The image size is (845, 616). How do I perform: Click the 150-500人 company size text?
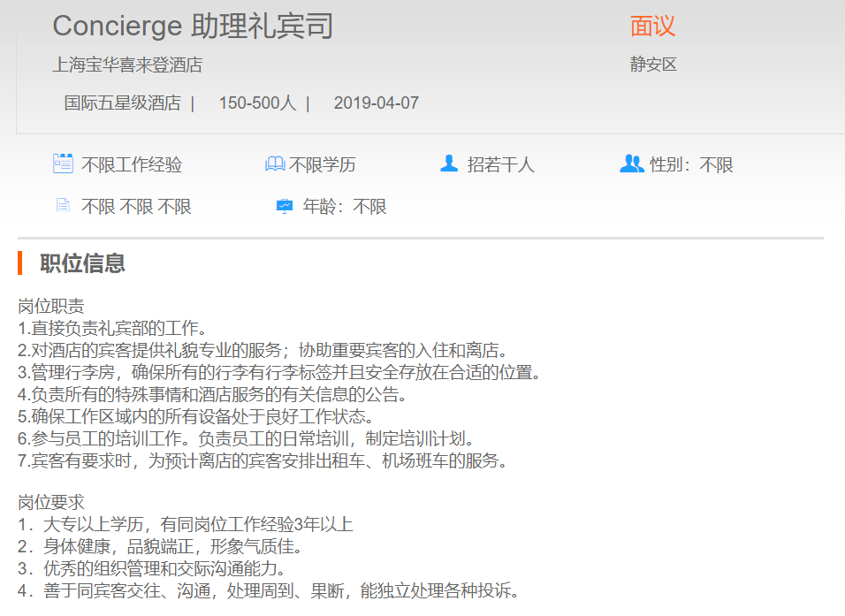(x=257, y=103)
